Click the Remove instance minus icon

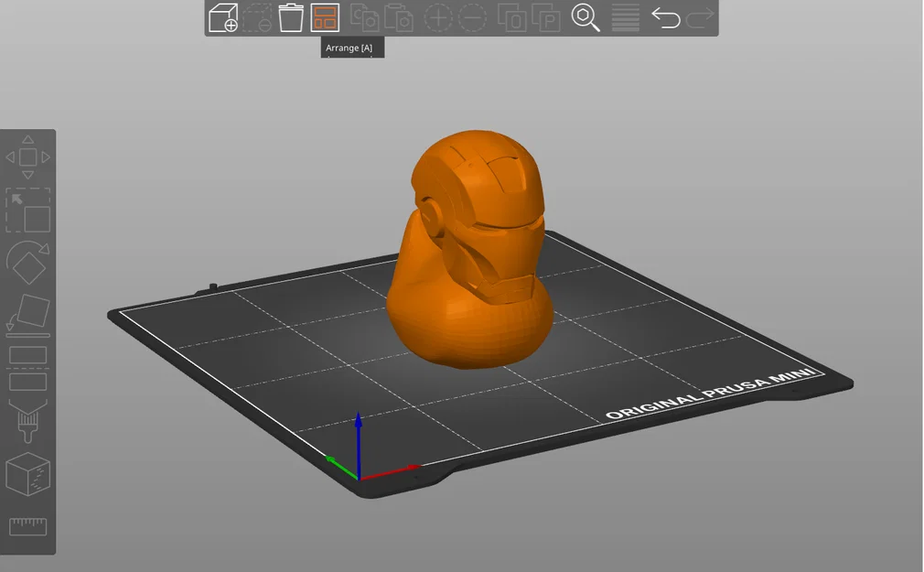(473, 18)
